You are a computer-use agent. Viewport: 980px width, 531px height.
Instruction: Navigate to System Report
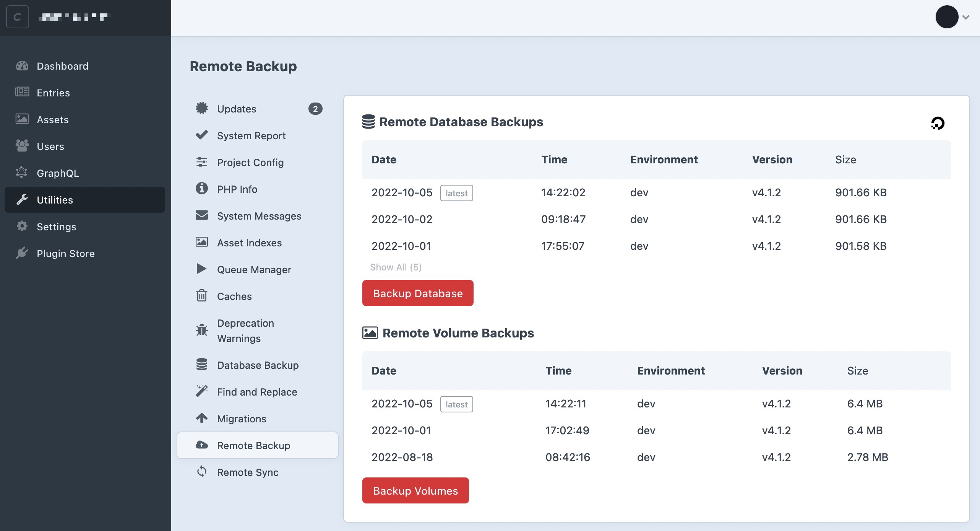(x=251, y=135)
